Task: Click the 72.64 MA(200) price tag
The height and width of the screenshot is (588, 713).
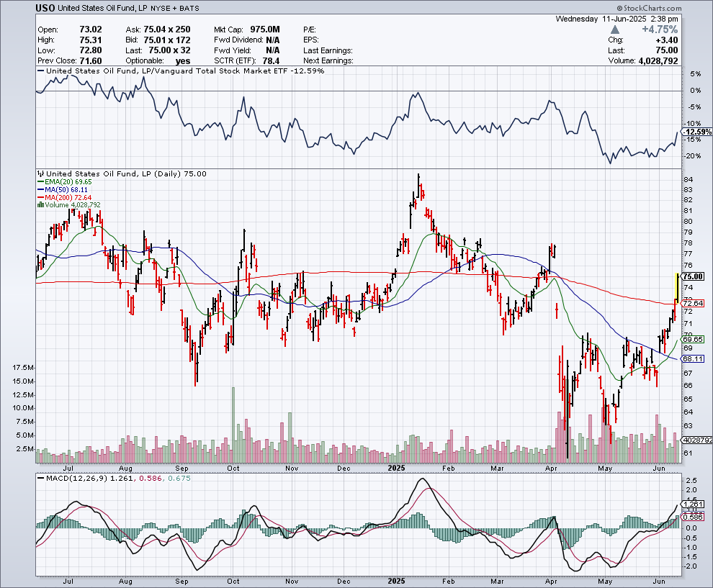Action: click(694, 303)
